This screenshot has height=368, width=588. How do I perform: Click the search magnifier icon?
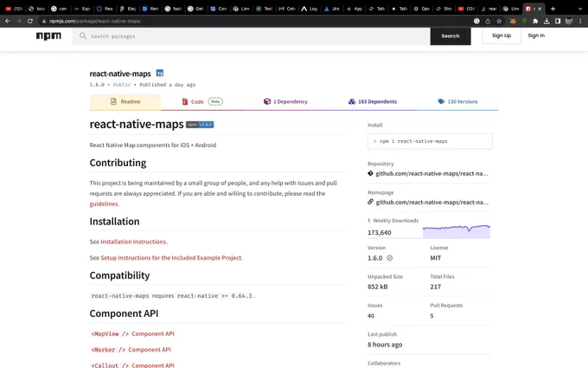click(82, 36)
